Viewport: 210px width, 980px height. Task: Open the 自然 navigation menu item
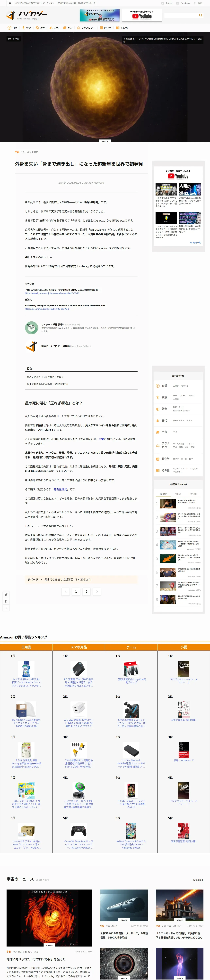pyautogui.click(x=13, y=28)
